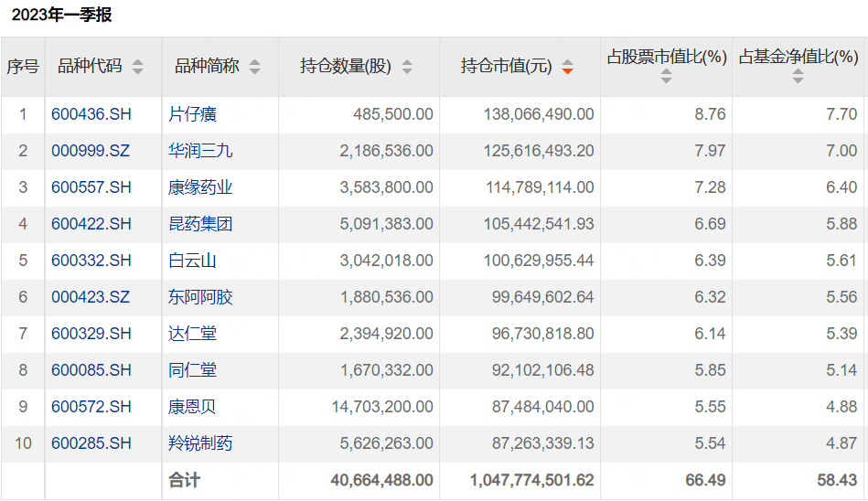This screenshot has width=868, height=501.
Task: Select net value ratio 4.87
Action: tap(841, 442)
